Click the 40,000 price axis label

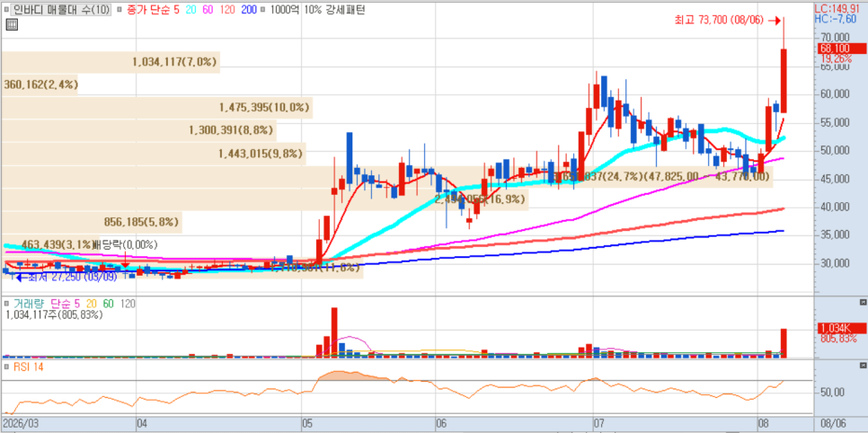[x=836, y=207]
